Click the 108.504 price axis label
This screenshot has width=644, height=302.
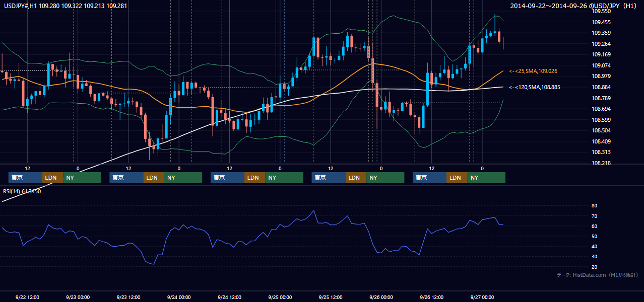pyautogui.click(x=601, y=130)
